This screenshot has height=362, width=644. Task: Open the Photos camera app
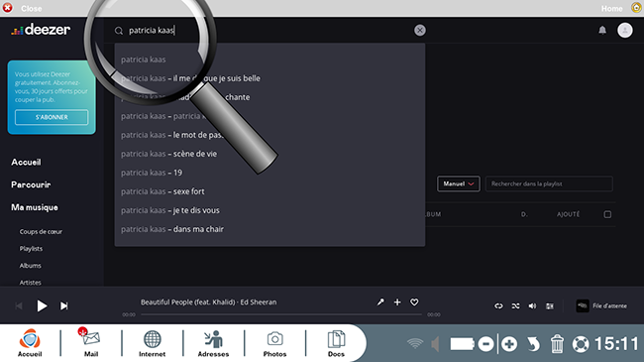(x=274, y=343)
